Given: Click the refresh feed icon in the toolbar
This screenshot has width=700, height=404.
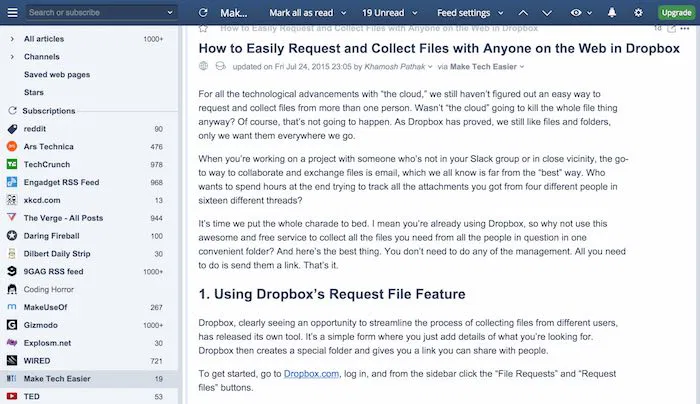Looking at the screenshot, I should tap(203, 12).
